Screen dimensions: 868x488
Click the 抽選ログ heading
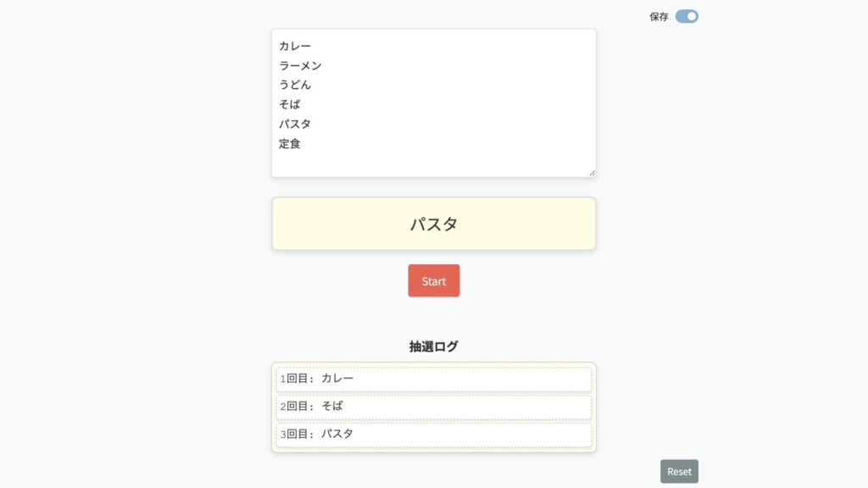(x=433, y=347)
